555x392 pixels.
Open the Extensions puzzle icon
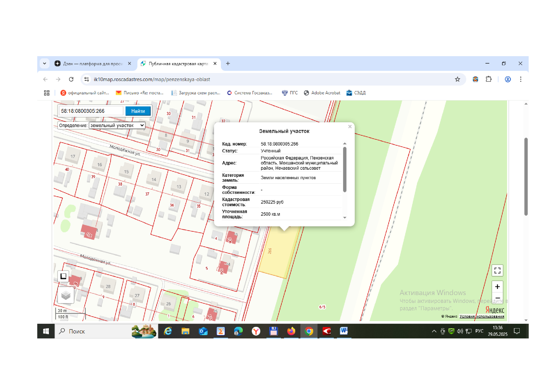[489, 79]
